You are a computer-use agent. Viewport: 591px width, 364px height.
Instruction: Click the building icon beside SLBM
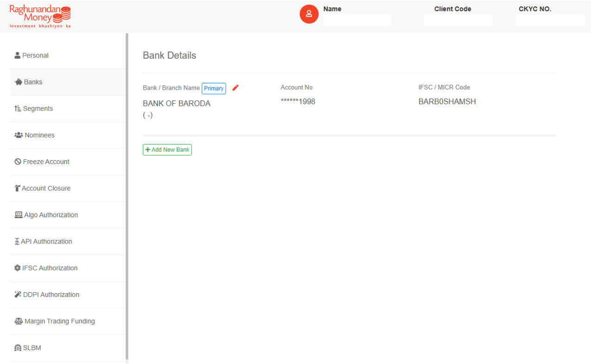18,348
